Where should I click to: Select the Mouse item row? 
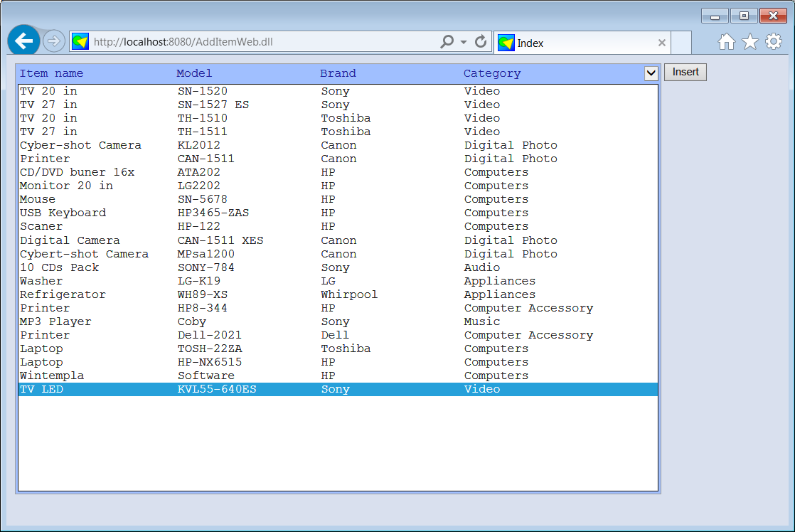[x=338, y=199]
